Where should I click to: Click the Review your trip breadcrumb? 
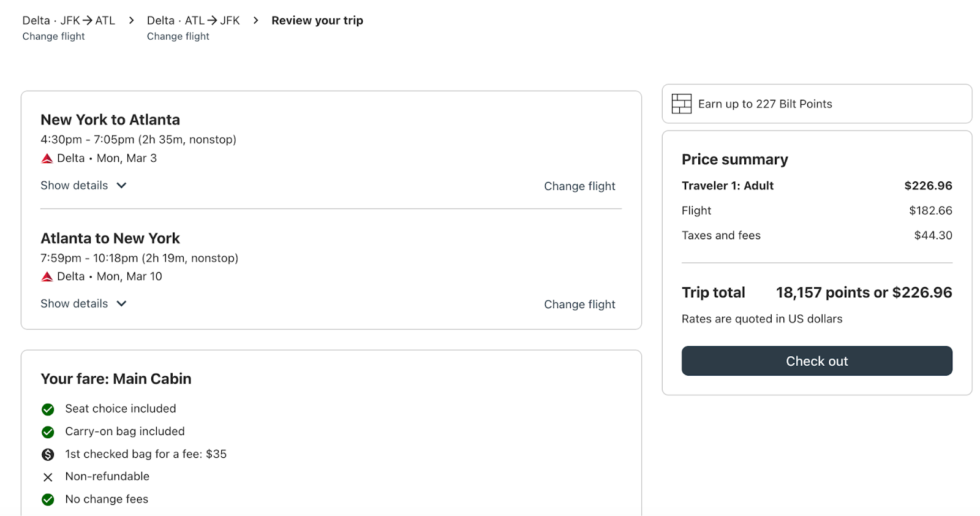[317, 21]
